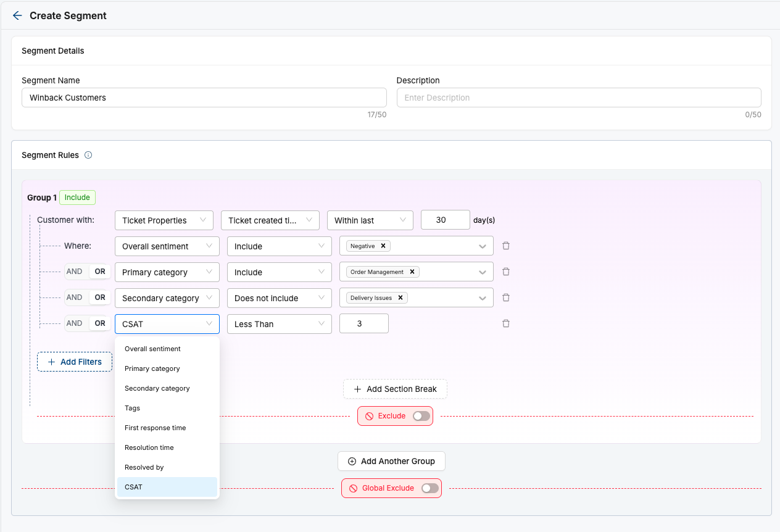Delete the Primary category filter row
Image resolution: width=780 pixels, height=532 pixels.
(506, 272)
